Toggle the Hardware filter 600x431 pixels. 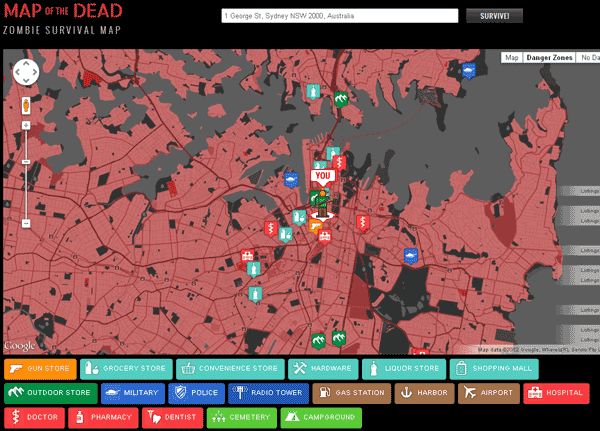(x=323, y=369)
